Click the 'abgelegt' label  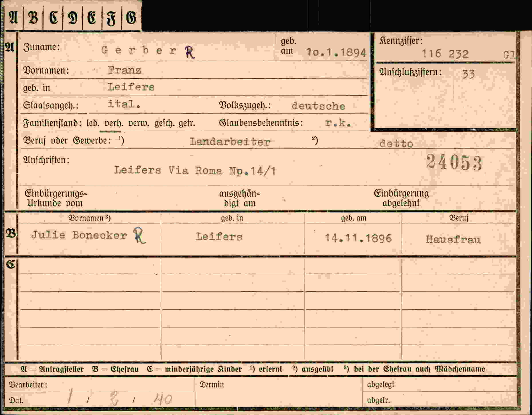click(380, 385)
